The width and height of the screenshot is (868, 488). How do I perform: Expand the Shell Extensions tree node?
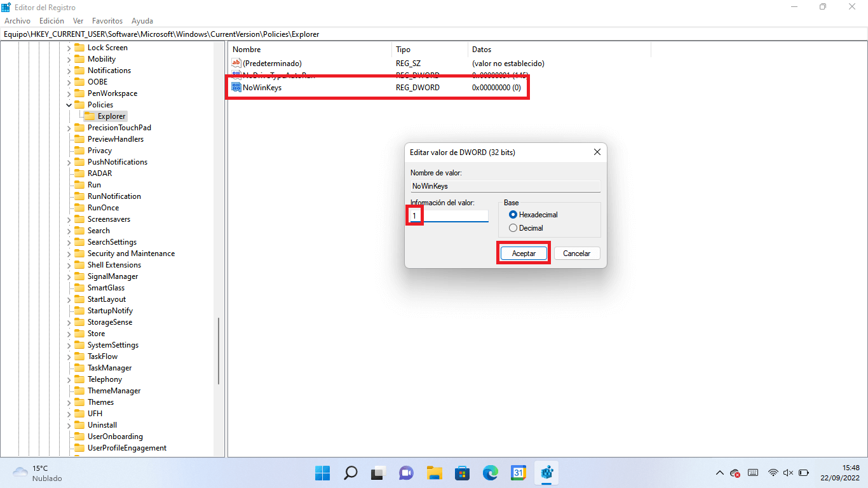(69, 265)
